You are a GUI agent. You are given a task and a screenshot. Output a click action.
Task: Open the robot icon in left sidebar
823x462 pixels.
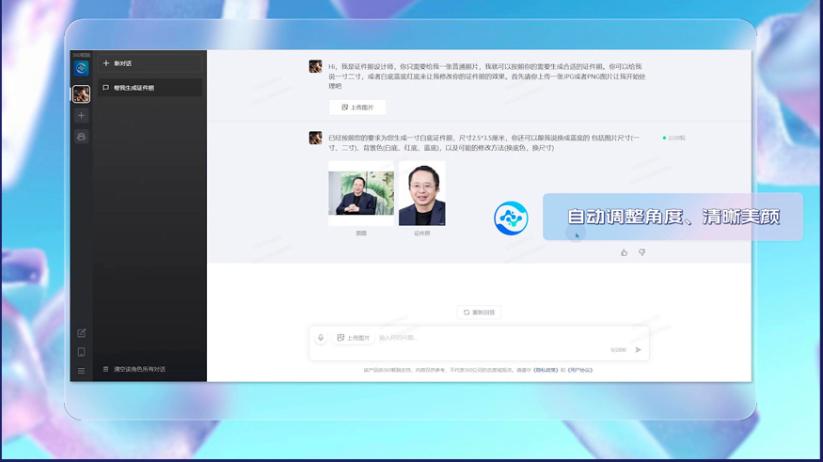pyautogui.click(x=81, y=136)
